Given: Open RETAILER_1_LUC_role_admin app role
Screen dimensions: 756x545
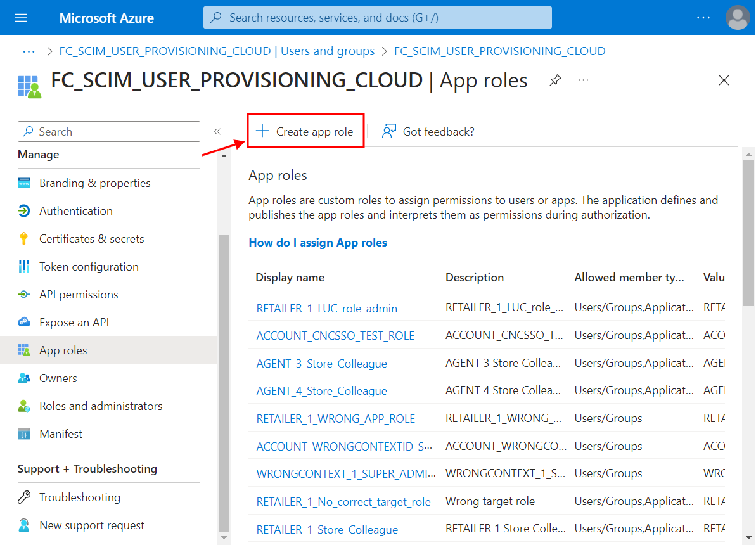Looking at the screenshot, I should (x=326, y=309).
